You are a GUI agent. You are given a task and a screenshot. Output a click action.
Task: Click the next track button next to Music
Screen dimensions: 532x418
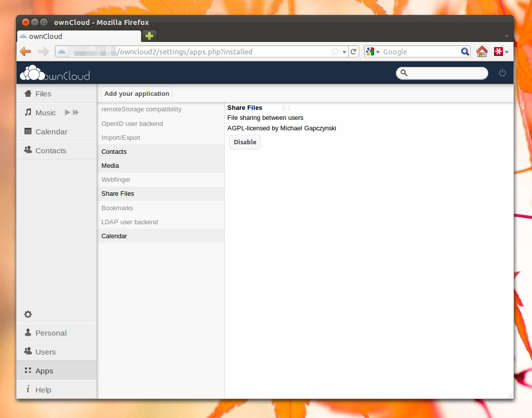(75, 112)
